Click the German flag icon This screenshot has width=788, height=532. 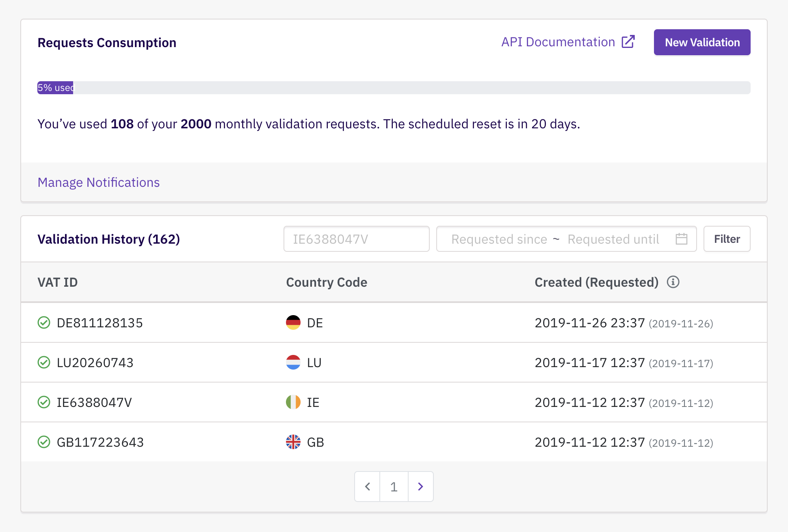[293, 322]
